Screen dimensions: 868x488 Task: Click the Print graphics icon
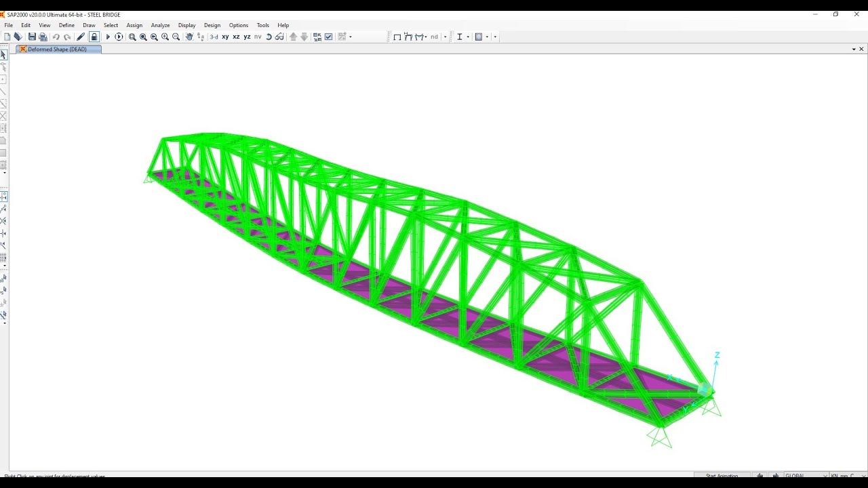[x=43, y=37]
